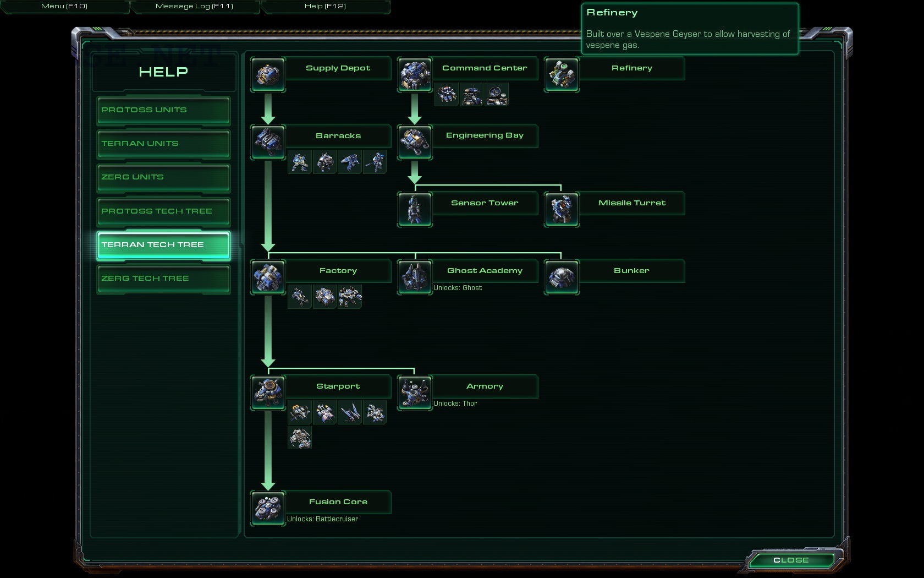Viewport: 924px width, 578px height.
Task: Select the Armory building icon
Action: click(x=415, y=392)
